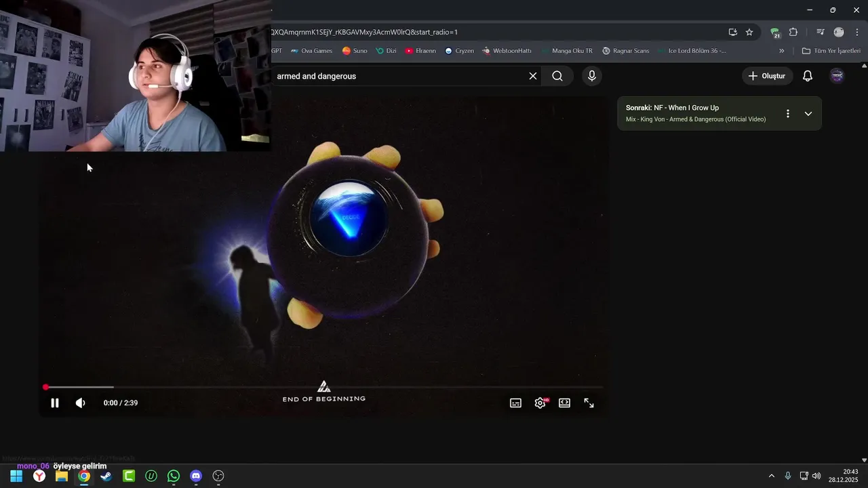This screenshot has height=488, width=868.
Task: Open the Ice Lord Bölüm 36 bookmark
Action: (x=692, y=51)
